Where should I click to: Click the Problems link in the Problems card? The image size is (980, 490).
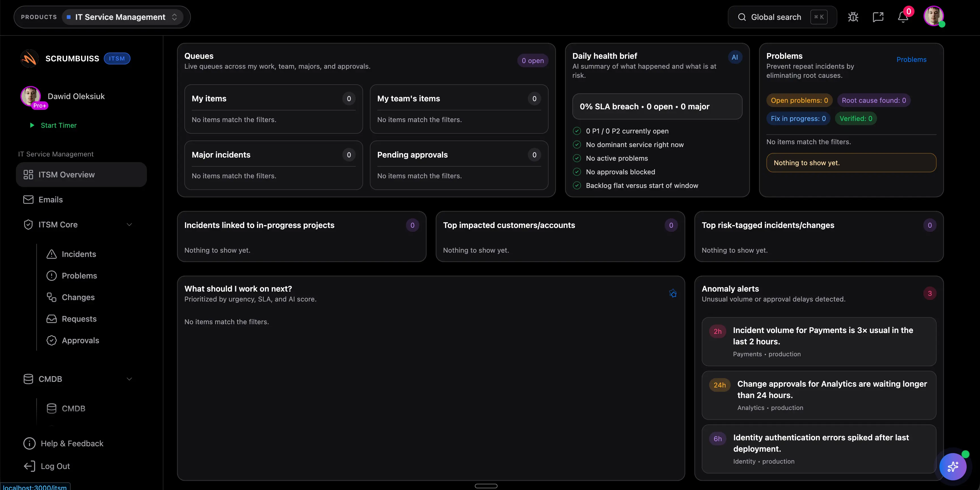point(912,59)
